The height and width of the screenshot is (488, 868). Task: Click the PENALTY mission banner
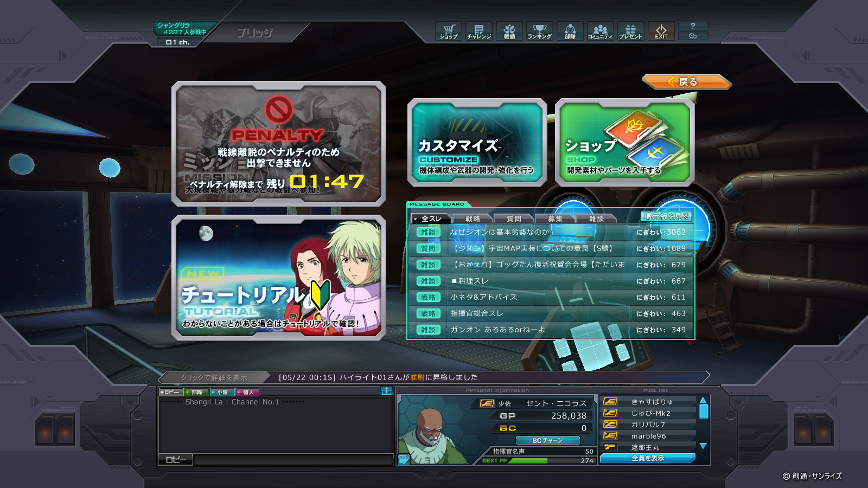[x=278, y=144]
